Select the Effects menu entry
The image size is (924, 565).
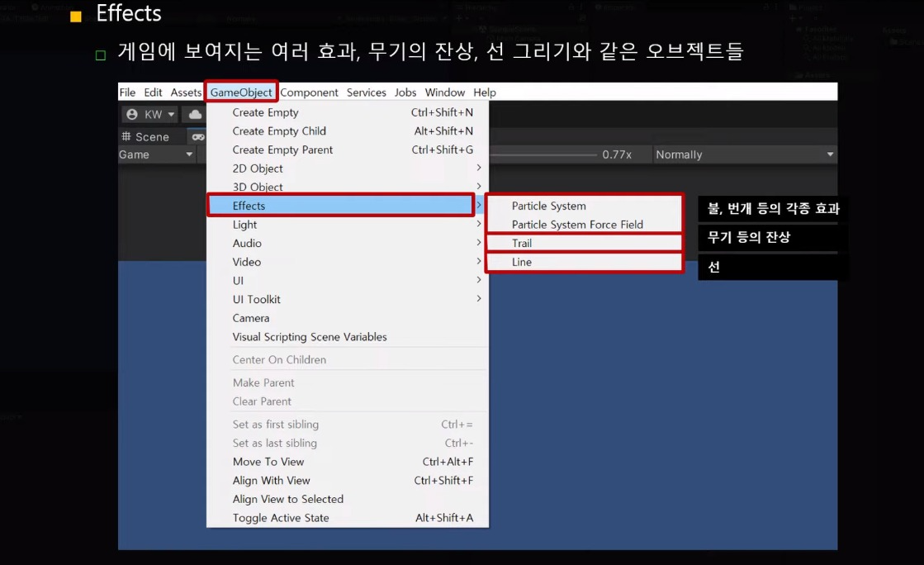[x=340, y=205]
